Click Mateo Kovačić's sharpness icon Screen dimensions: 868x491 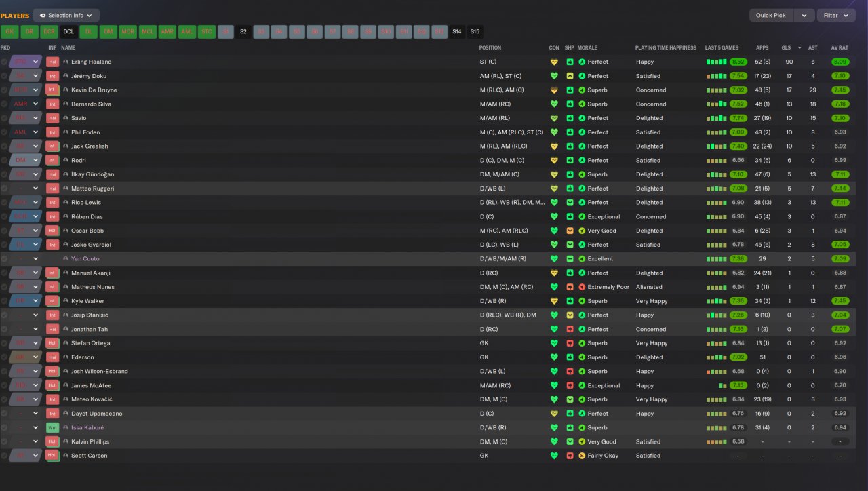pyautogui.click(x=570, y=399)
